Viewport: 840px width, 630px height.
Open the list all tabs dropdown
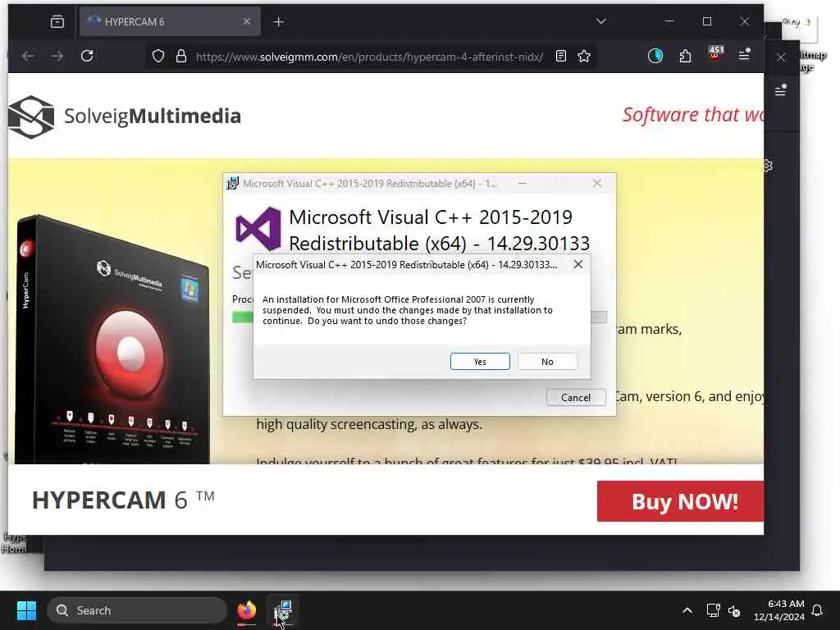click(x=601, y=21)
